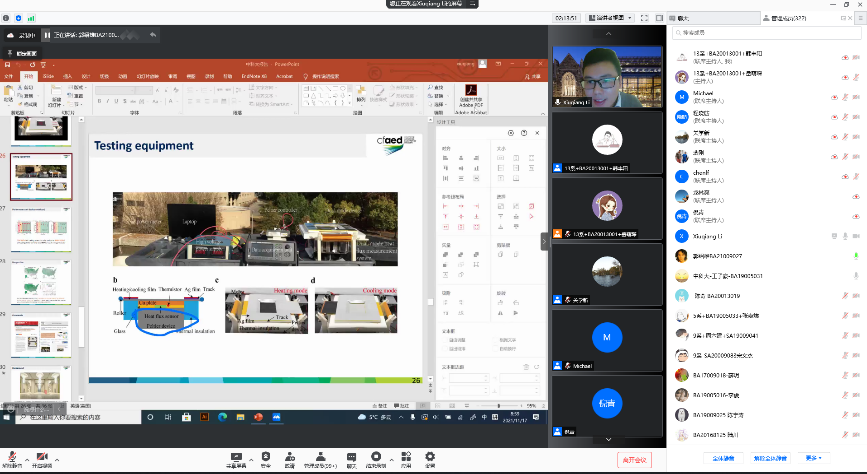Click the microphone unmute icon
This screenshot has height=474, width=867.
pos(10,457)
